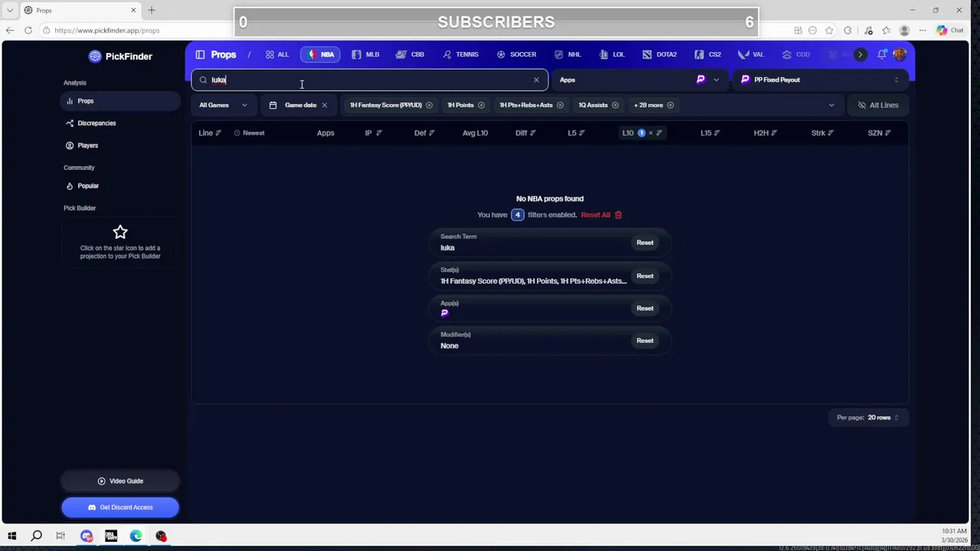Sort by L5 column
Image resolution: width=980 pixels, height=551 pixels.
point(576,133)
